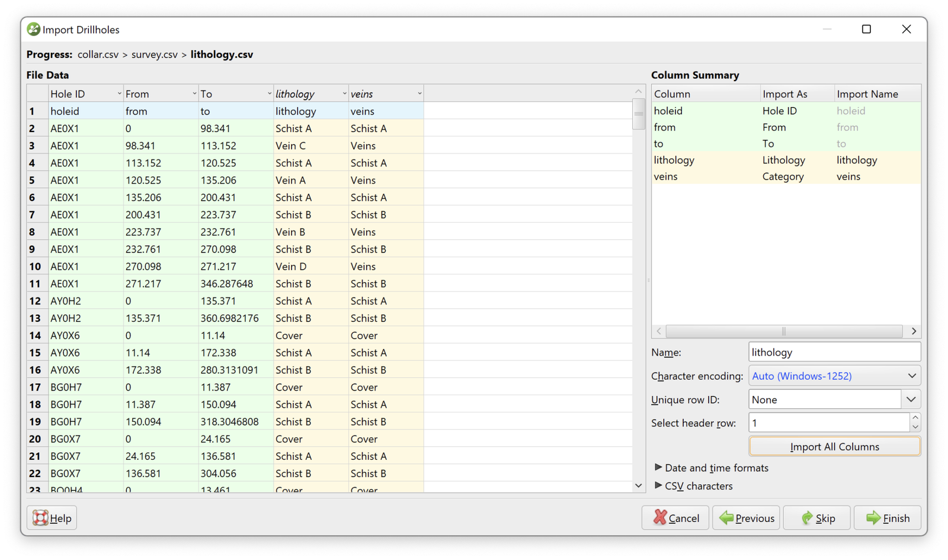This screenshot has width=948, height=560.
Task: Click the green left arrow icon on Previous
Action: point(727,517)
